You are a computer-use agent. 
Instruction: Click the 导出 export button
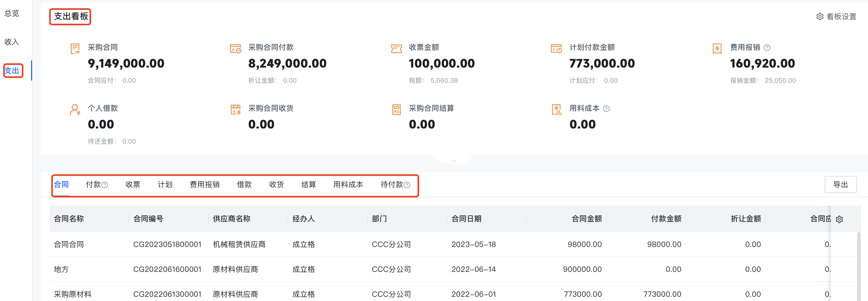[840, 184]
